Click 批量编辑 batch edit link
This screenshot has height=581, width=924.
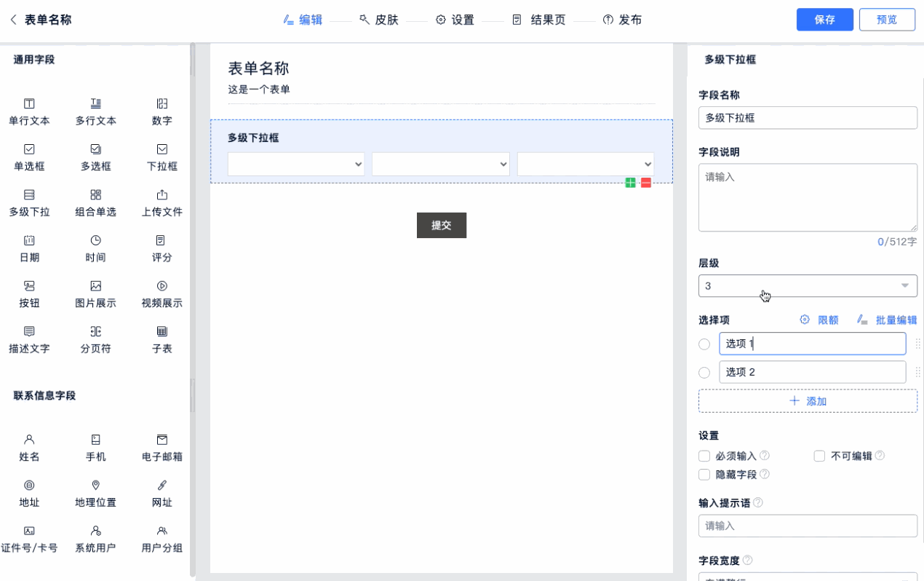[888, 320]
